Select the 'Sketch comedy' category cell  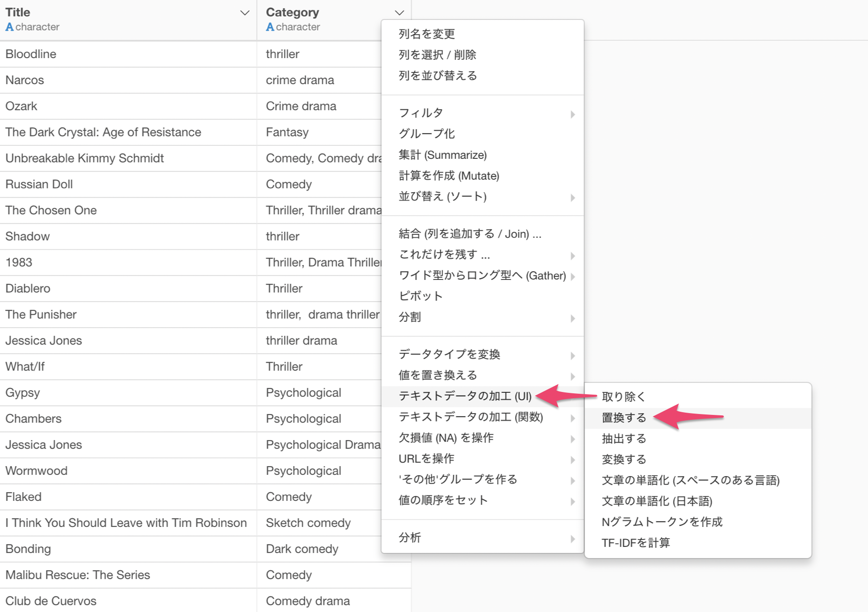pyautogui.click(x=319, y=523)
